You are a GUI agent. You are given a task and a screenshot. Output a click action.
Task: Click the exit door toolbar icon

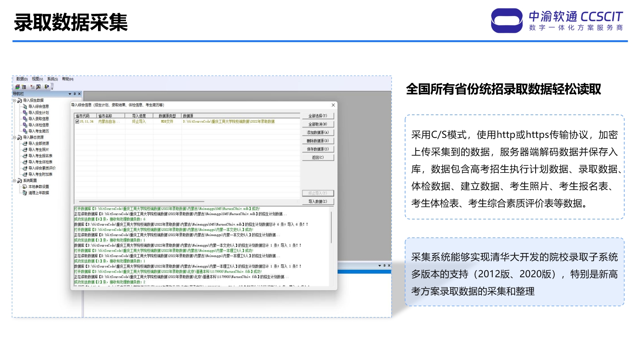[47, 87]
